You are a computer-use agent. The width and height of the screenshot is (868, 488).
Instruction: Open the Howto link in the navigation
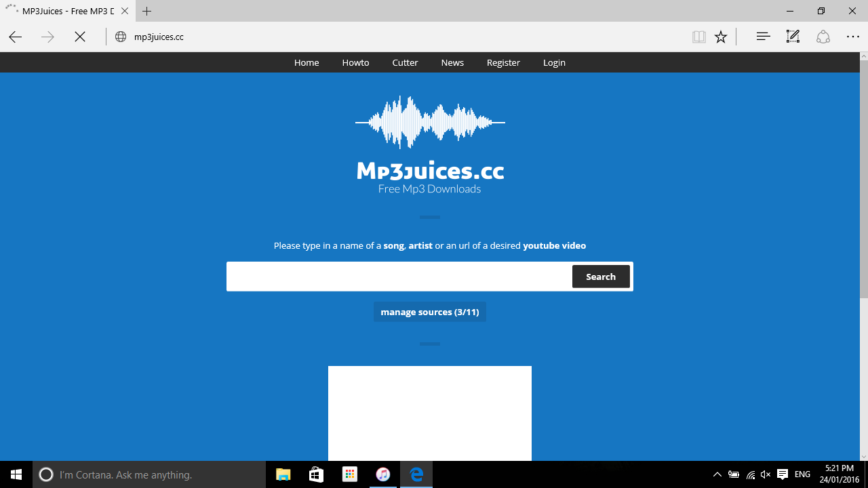click(355, 62)
